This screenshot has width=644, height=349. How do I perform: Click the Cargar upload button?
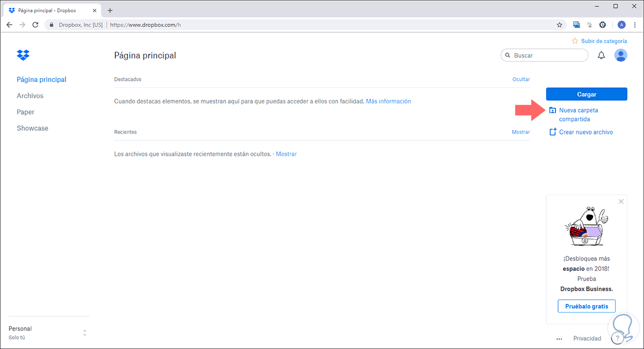587,94
